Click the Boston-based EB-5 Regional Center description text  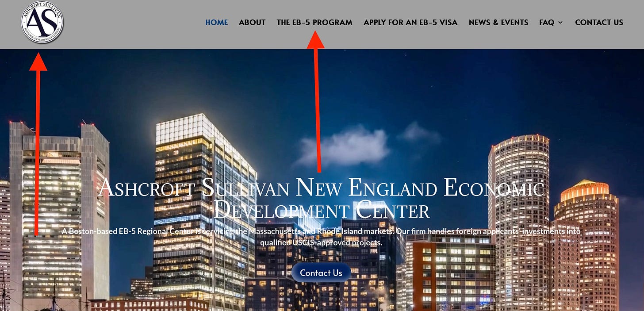click(x=321, y=237)
